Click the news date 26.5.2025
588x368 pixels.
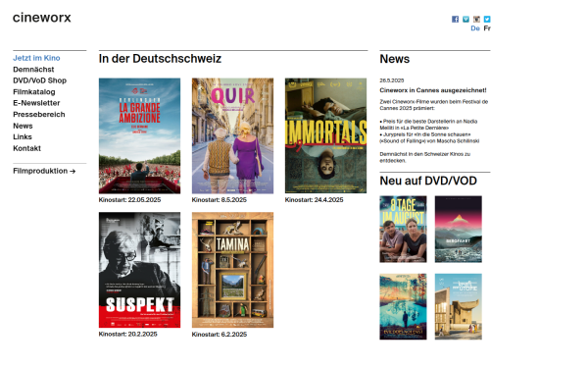pos(392,80)
